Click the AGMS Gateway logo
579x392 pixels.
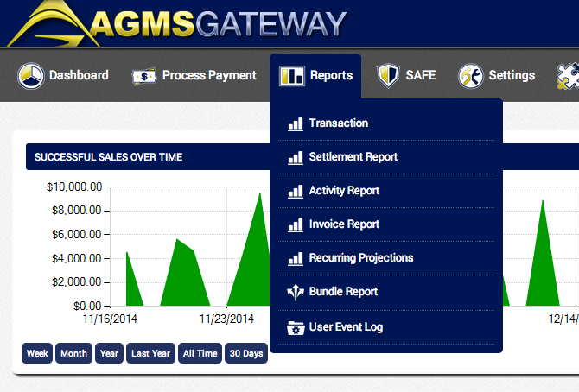point(177,23)
